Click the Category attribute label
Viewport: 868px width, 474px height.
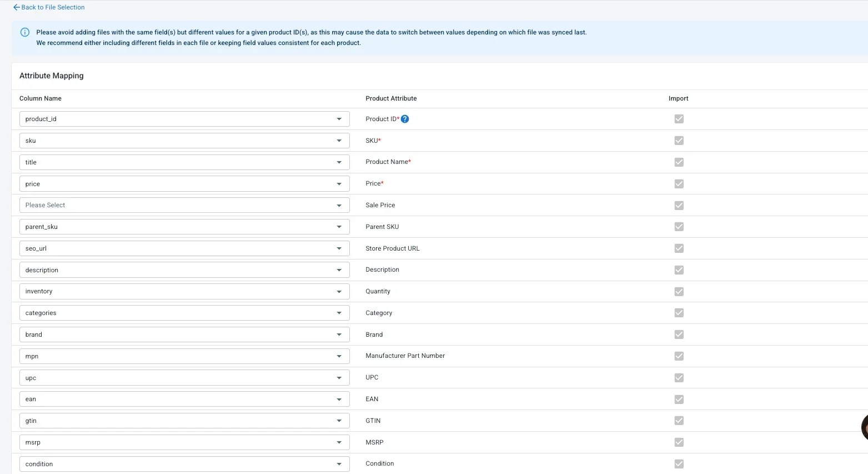(x=379, y=313)
